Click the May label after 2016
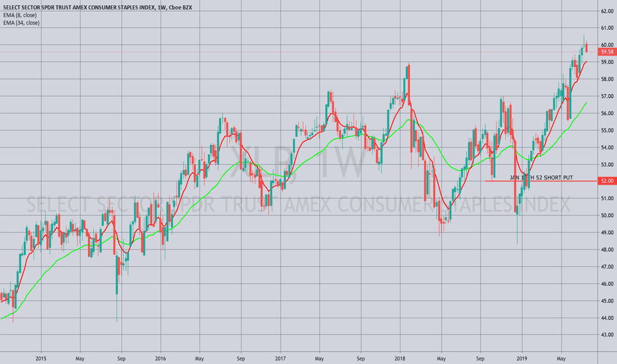The height and width of the screenshot is (364, 617). (199, 359)
